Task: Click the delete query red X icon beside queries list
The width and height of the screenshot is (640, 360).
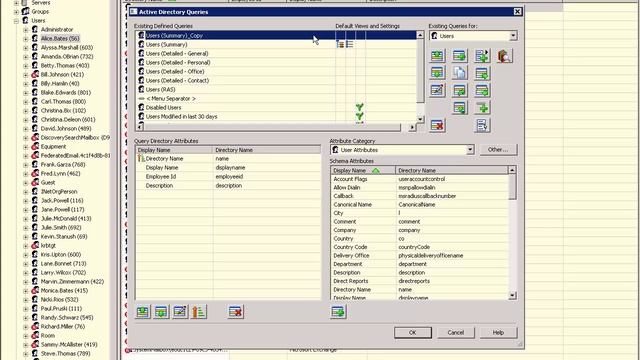Action: click(437, 125)
